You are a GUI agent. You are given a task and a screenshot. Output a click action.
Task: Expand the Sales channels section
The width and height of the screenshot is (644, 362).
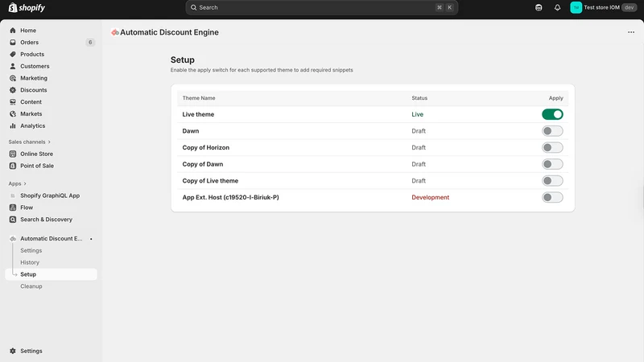click(x=30, y=142)
